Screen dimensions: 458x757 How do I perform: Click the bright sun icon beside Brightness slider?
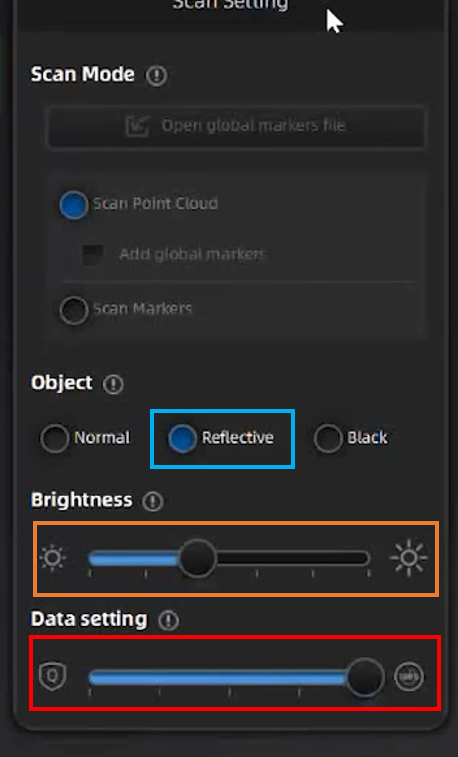[409, 558]
